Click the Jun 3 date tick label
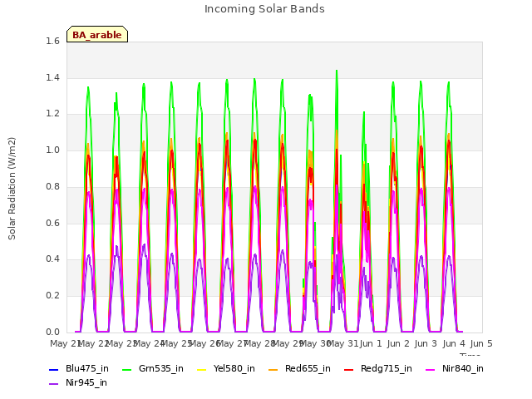This screenshot has height=399, width=532. 426,343
